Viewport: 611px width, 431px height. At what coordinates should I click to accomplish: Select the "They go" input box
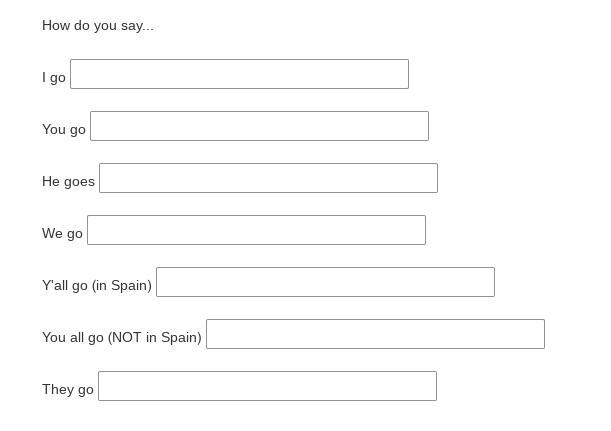(x=267, y=386)
